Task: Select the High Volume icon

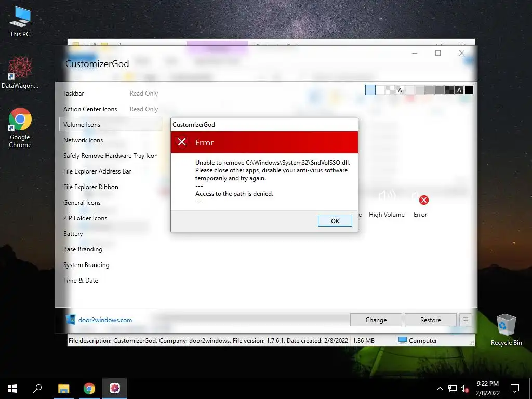Action: pyautogui.click(x=387, y=204)
